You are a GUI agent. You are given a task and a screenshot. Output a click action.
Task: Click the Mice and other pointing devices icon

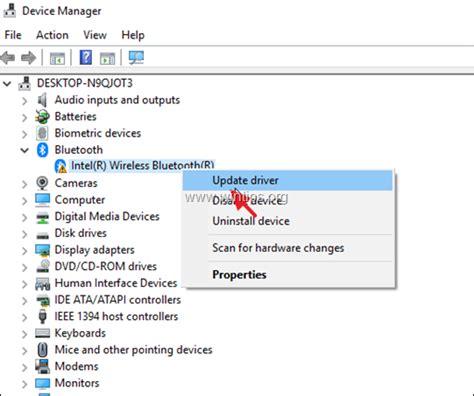coord(42,350)
